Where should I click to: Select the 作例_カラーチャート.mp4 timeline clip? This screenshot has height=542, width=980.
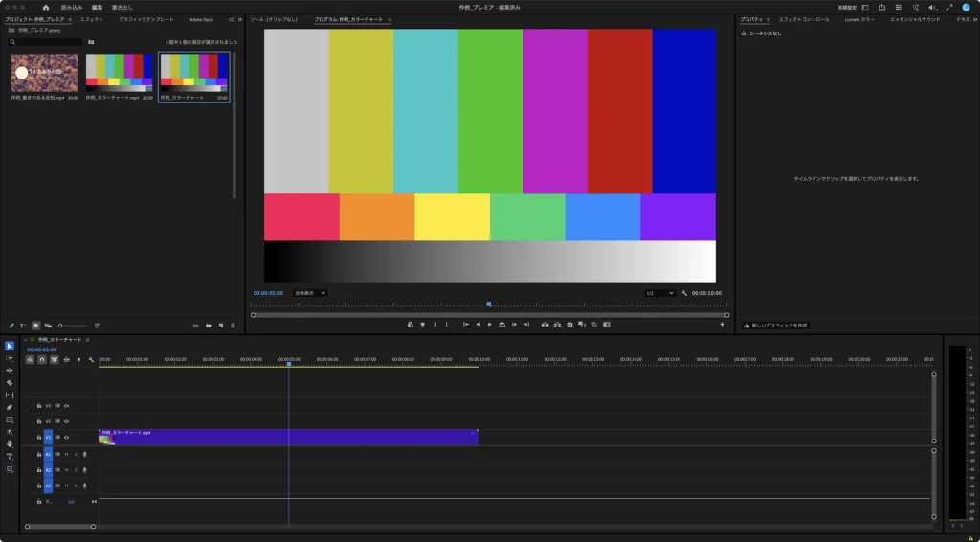[x=288, y=437]
